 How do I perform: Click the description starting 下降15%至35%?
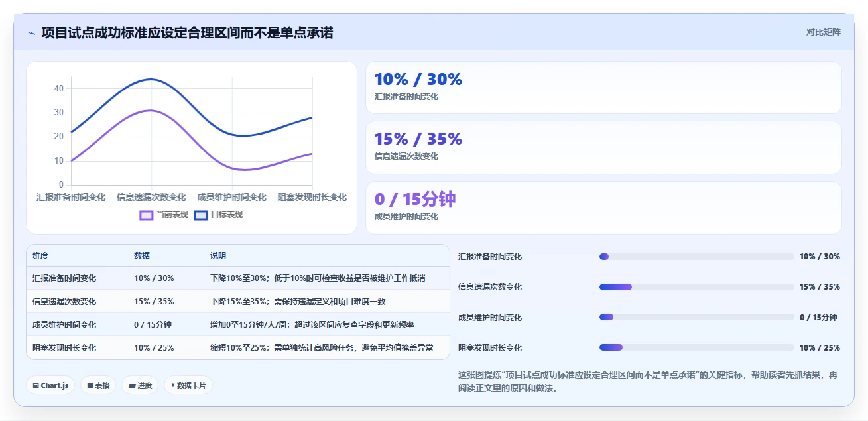tap(298, 302)
